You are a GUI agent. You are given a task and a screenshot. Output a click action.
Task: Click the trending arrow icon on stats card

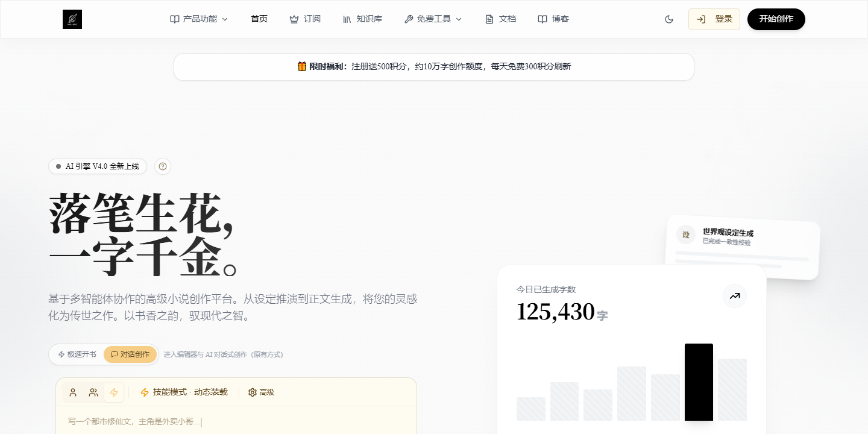click(x=735, y=296)
